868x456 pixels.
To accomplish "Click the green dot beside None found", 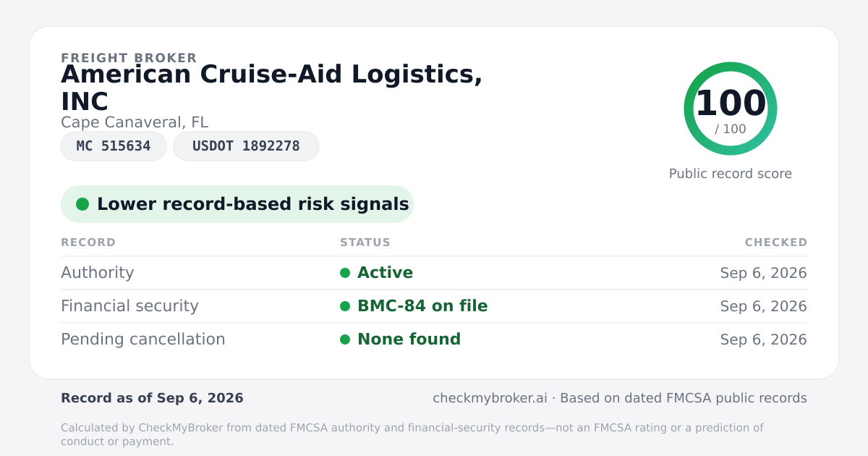I will coord(345,339).
